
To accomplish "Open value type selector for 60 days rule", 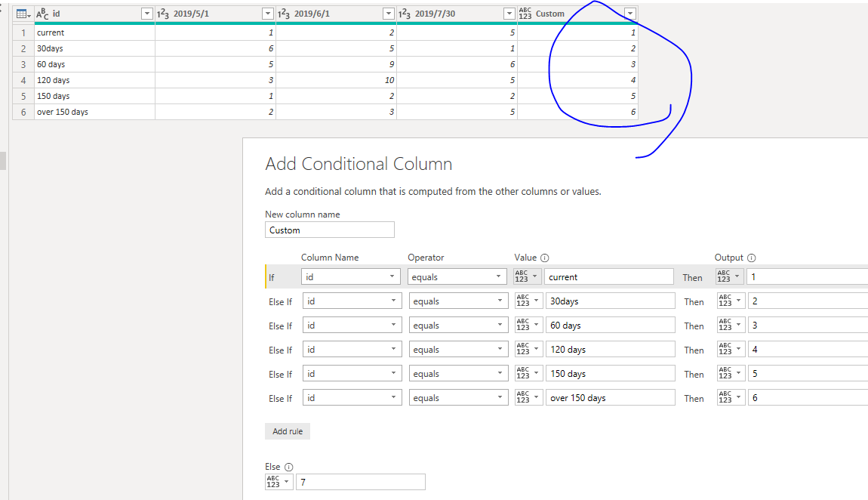I will (528, 325).
